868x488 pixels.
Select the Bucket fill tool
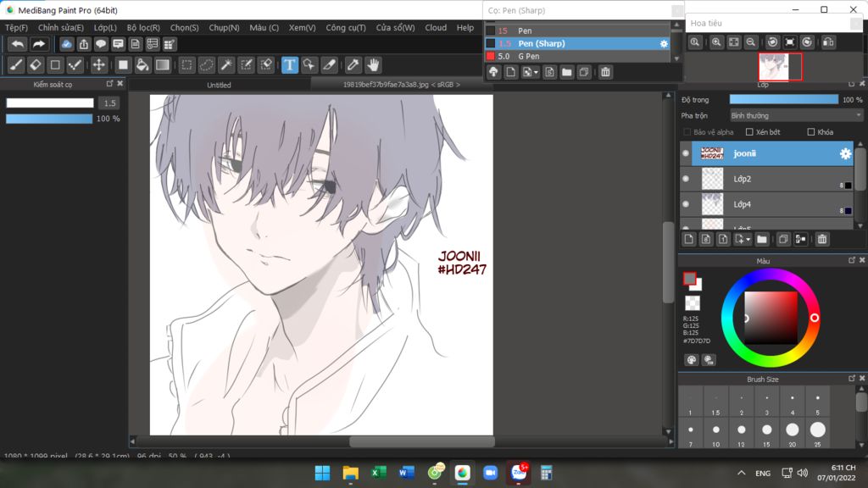pos(142,65)
